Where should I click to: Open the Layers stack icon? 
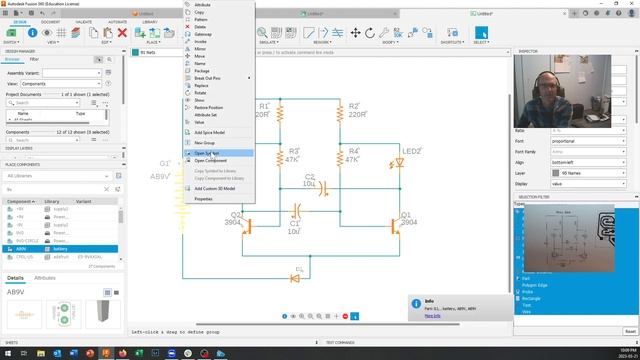[76, 33]
